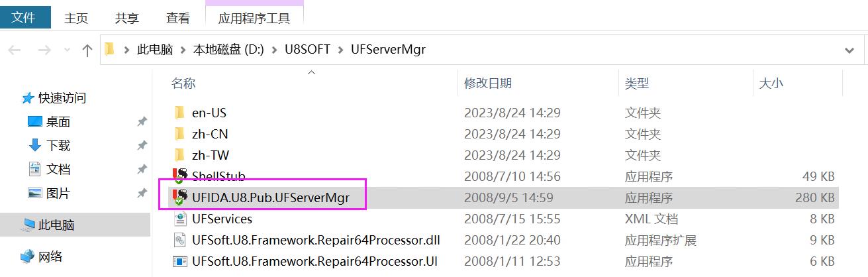Go back with the left arrow
The height and width of the screenshot is (277, 868).
[15, 50]
